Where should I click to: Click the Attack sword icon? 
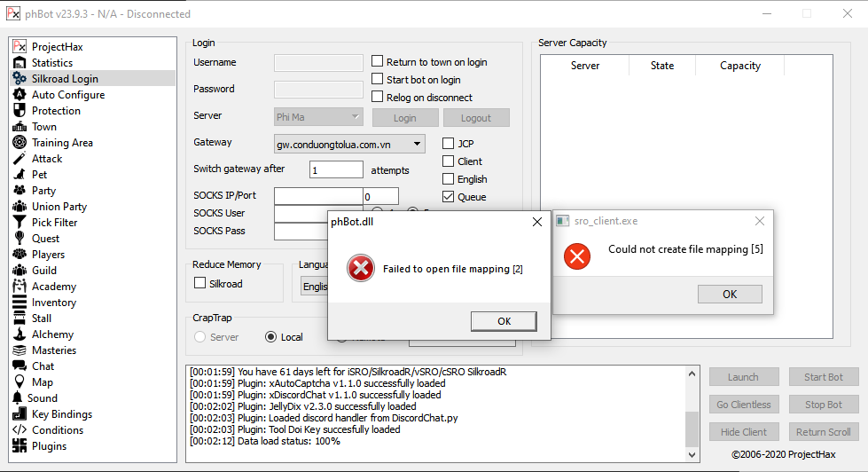(20, 159)
